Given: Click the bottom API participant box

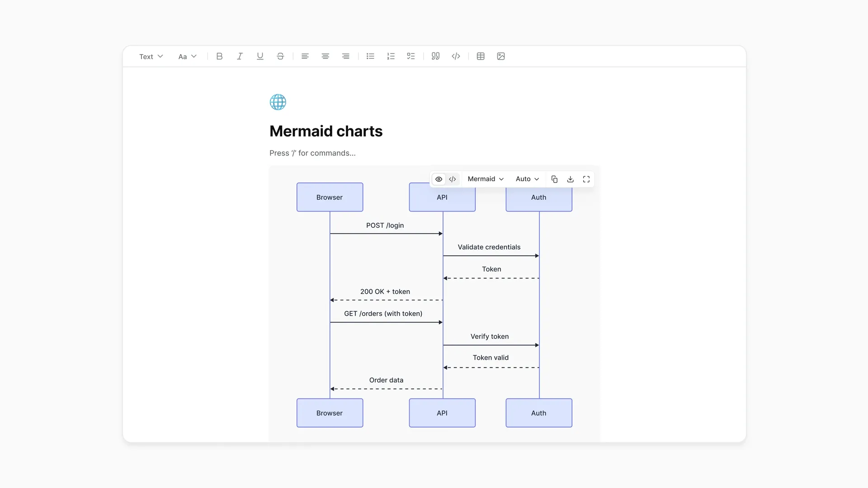Looking at the screenshot, I should [x=442, y=413].
